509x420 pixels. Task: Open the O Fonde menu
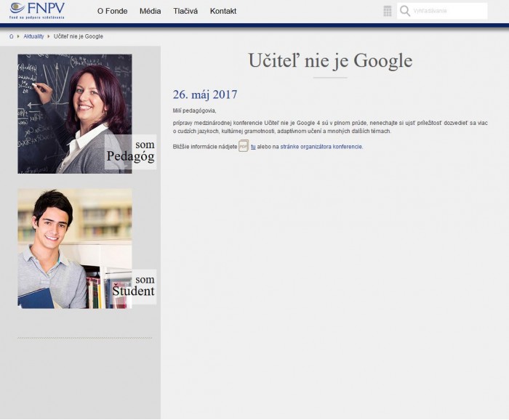tap(112, 11)
